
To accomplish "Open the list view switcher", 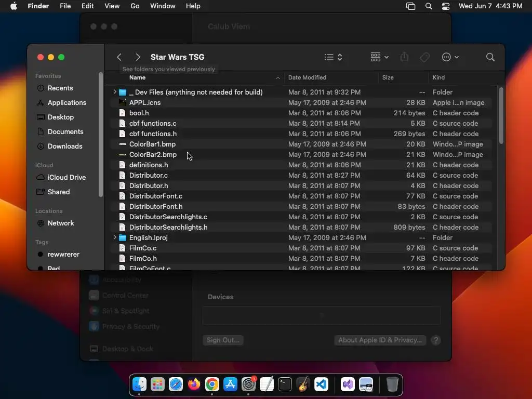I will (333, 57).
